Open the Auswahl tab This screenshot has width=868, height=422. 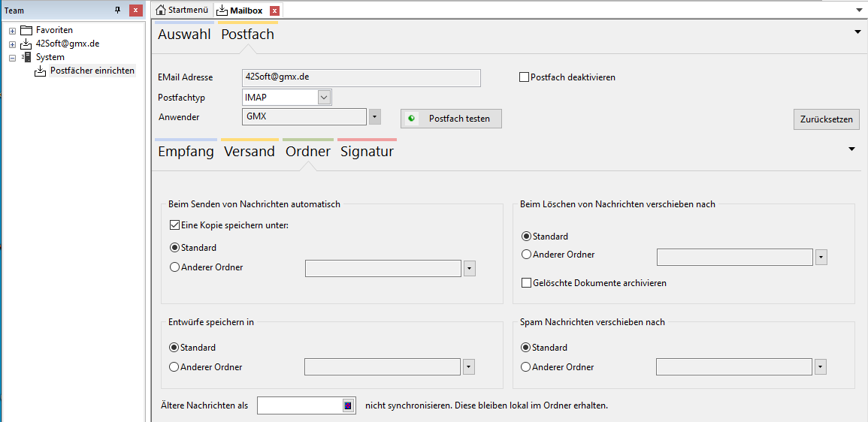(x=184, y=35)
